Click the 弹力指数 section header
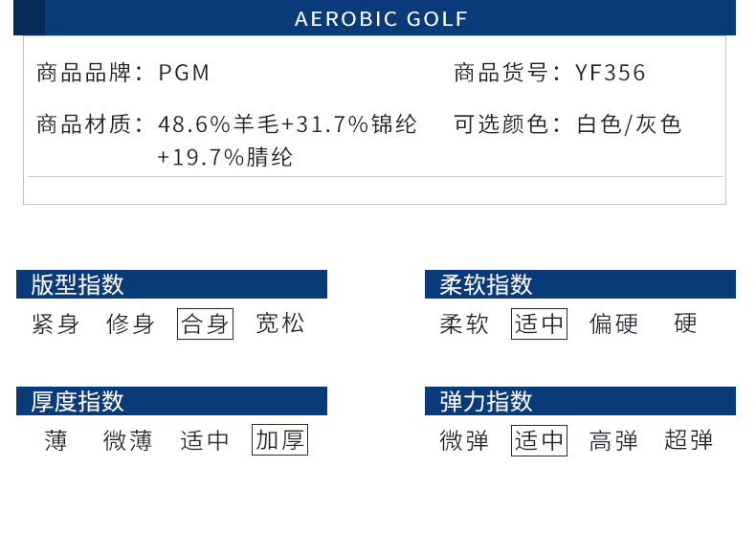This screenshot has width=756, height=534. coord(580,401)
